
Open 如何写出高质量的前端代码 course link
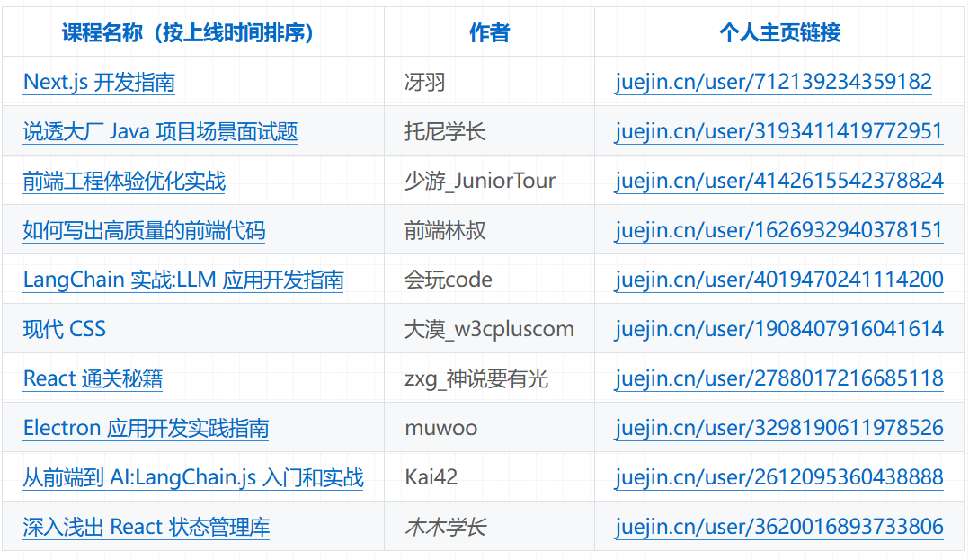click(144, 230)
